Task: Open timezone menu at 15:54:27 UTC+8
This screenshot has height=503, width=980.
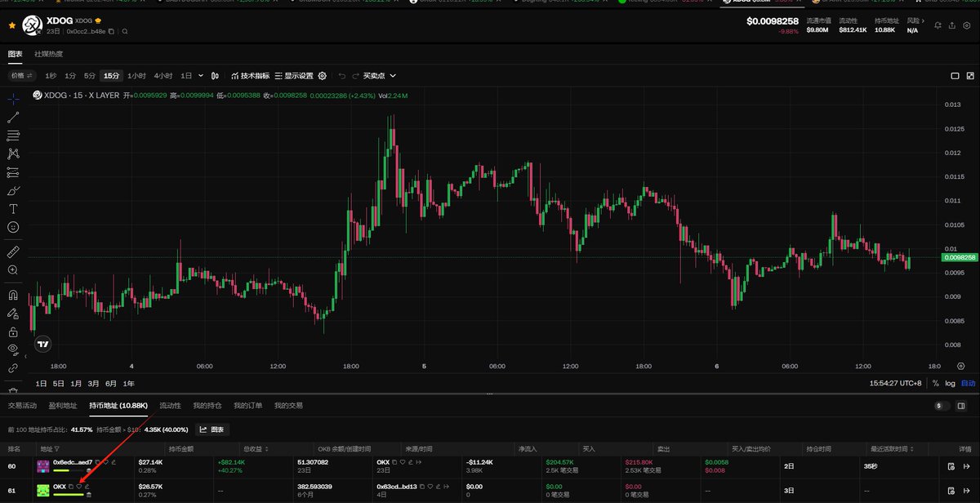Action: 898,383
